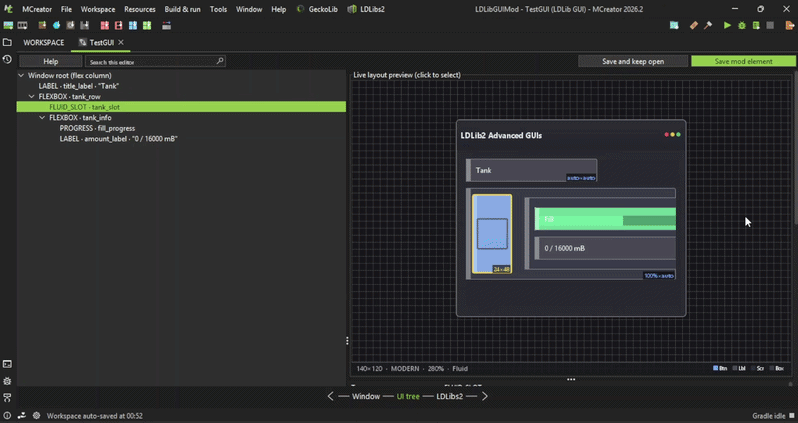Click the GeckoLib plugin icon
The image size is (798, 423).
click(300, 9)
